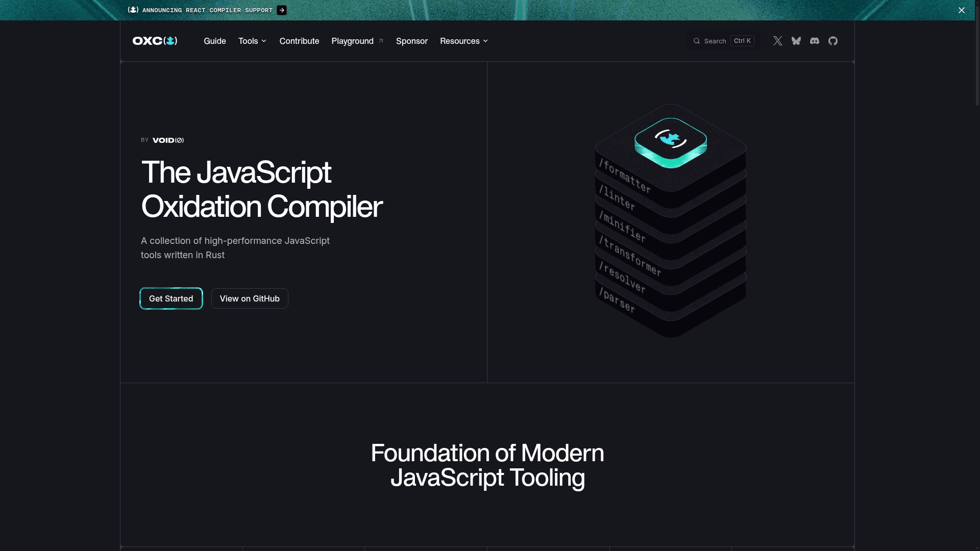Click the /minifier layer in the stack
Screen dimensions: 980x551
(x=622, y=226)
